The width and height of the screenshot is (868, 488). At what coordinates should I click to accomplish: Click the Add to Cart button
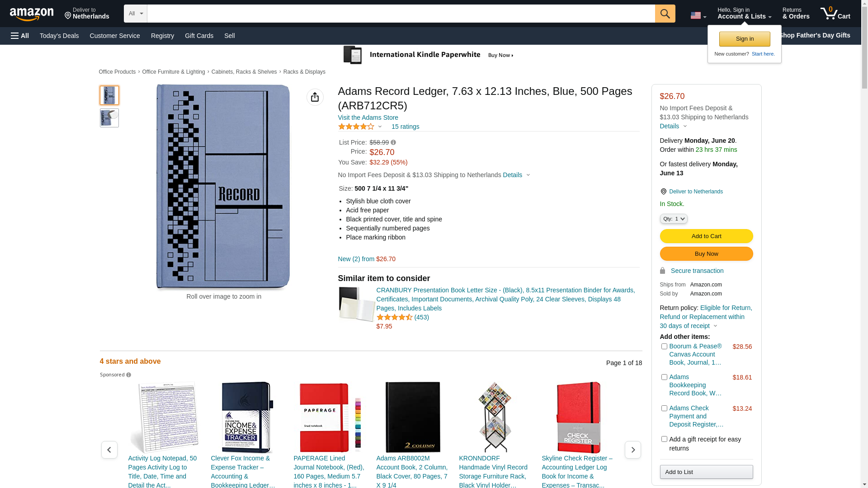(x=706, y=236)
